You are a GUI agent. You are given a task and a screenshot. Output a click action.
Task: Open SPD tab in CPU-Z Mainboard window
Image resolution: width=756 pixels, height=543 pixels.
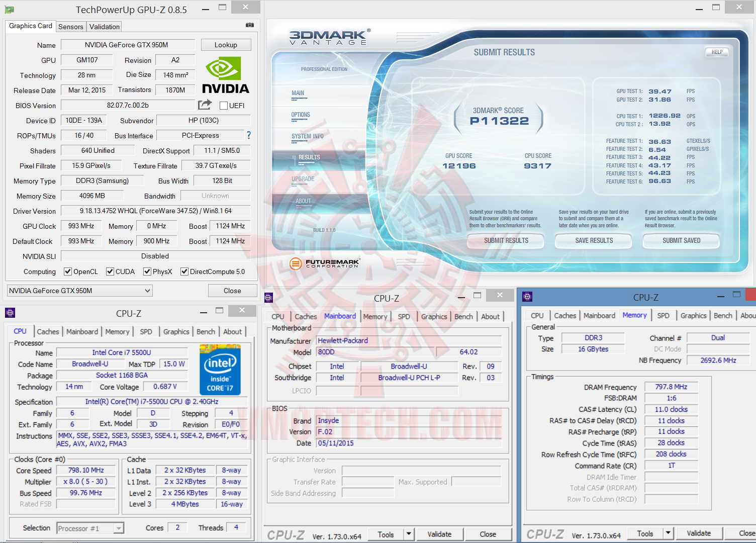point(404,317)
